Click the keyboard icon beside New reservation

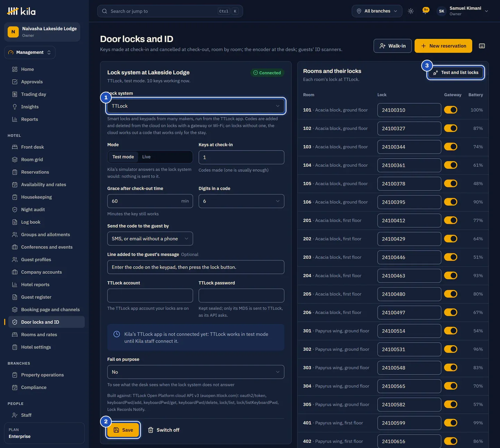[x=482, y=46]
